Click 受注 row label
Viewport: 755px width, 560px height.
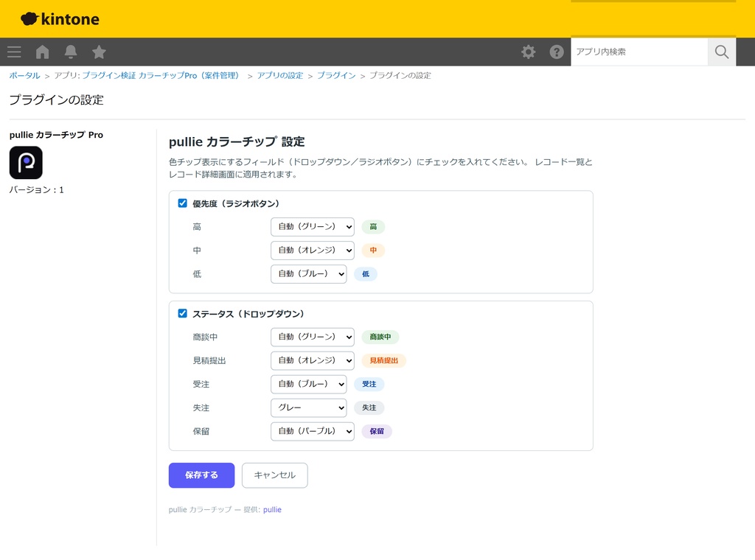(201, 384)
